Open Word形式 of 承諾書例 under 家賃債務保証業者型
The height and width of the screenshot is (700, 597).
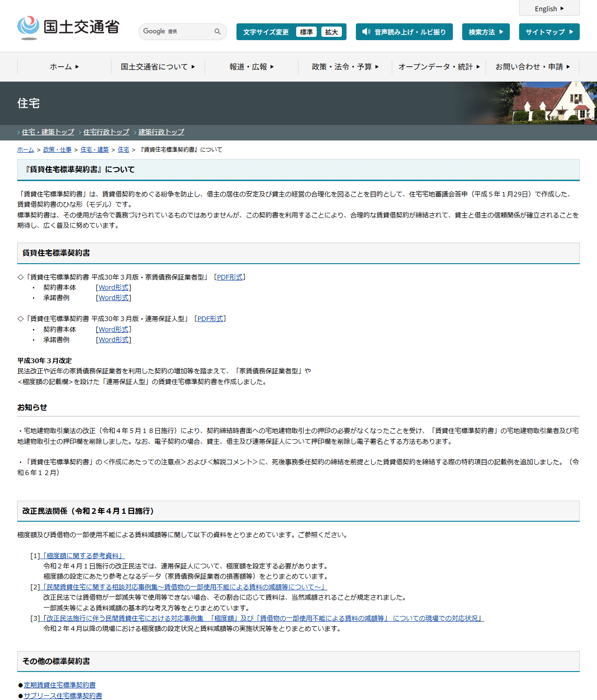(114, 298)
